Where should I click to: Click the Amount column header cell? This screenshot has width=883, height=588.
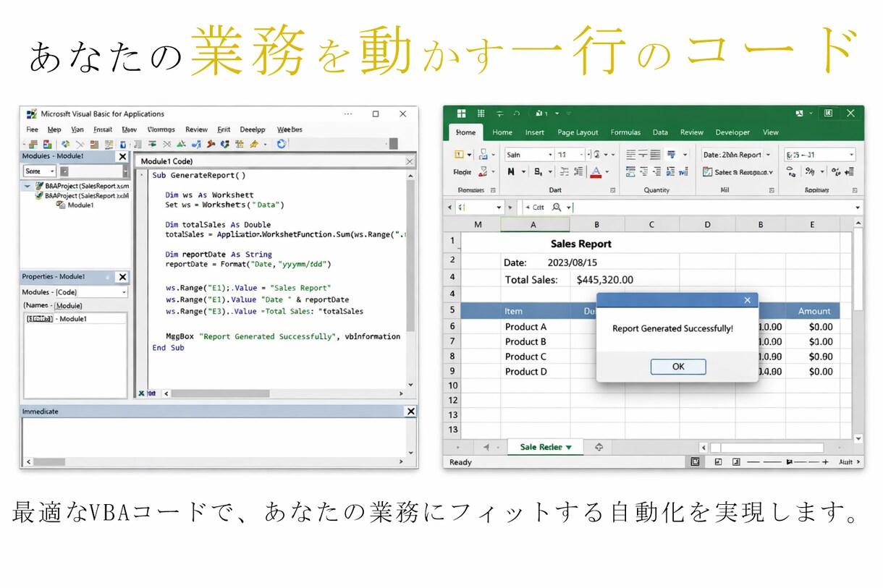(x=814, y=311)
